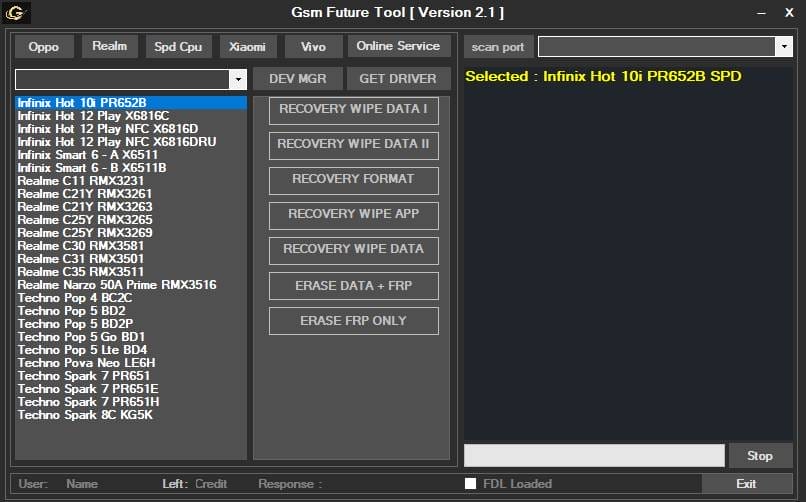Click the GET DRIVER button
Viewport: 806px width, 502px height.
tap(398, 79)
